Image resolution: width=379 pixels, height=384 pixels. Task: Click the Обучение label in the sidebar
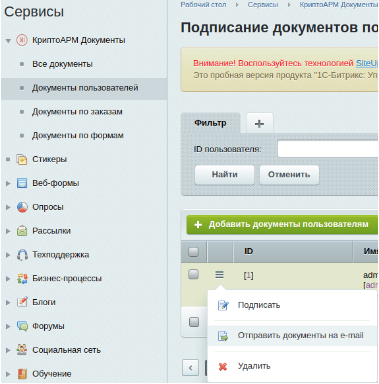tap(52, 374)
